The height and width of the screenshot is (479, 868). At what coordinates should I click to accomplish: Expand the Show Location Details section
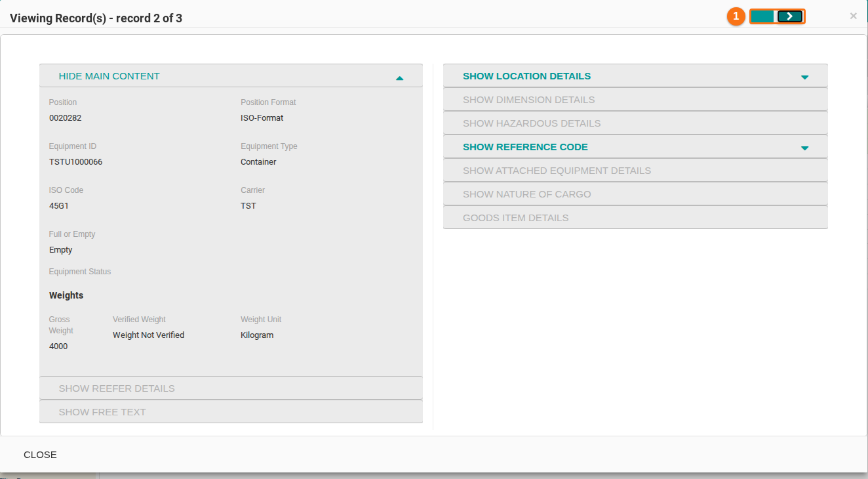point(635,76)
